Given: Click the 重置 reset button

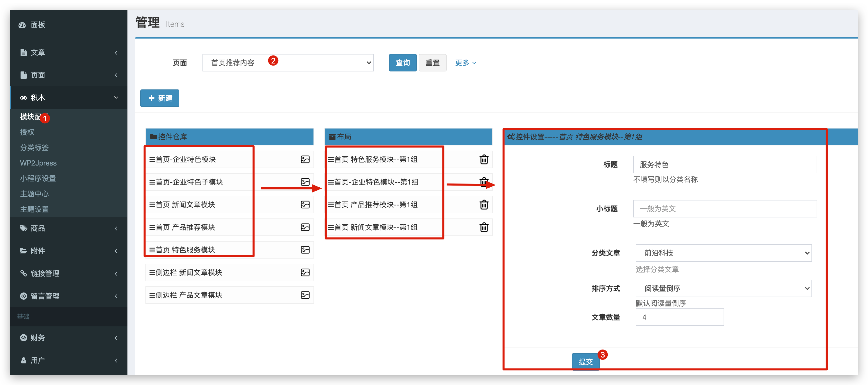Looking at the screenshot, I should pyautogui.click(x=432, y=63).
